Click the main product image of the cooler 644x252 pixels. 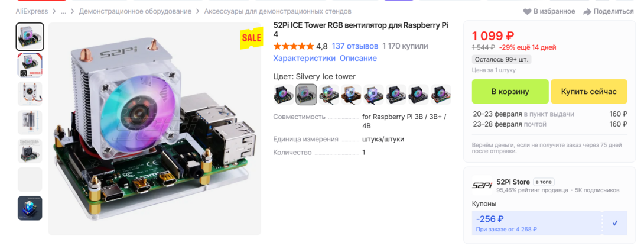tap(155, 129)
